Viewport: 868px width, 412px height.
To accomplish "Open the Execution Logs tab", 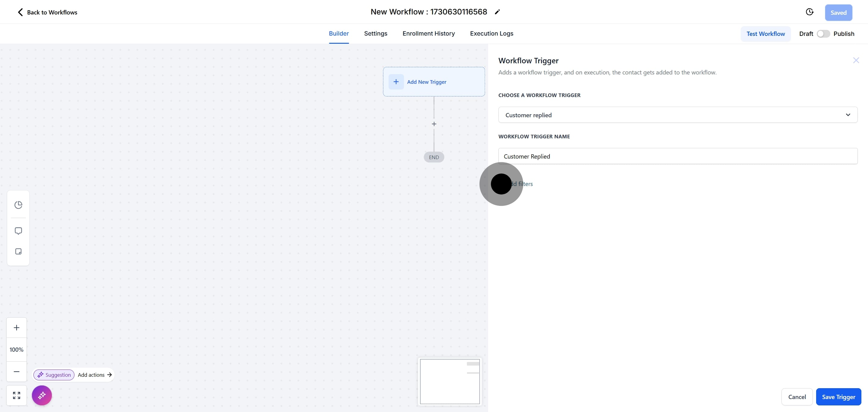I will pyautogui.click(x=491, y=33).
